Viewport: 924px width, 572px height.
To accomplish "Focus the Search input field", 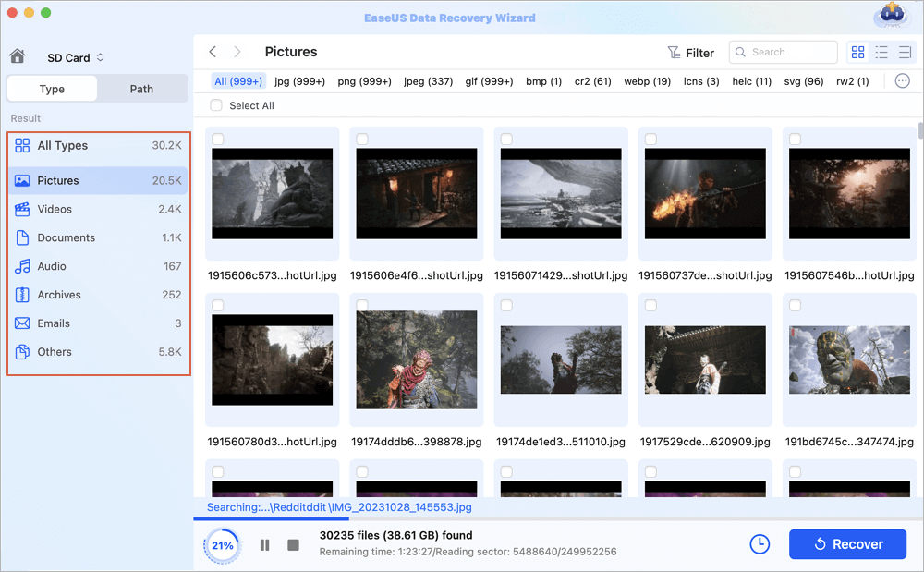I will 784,52.
